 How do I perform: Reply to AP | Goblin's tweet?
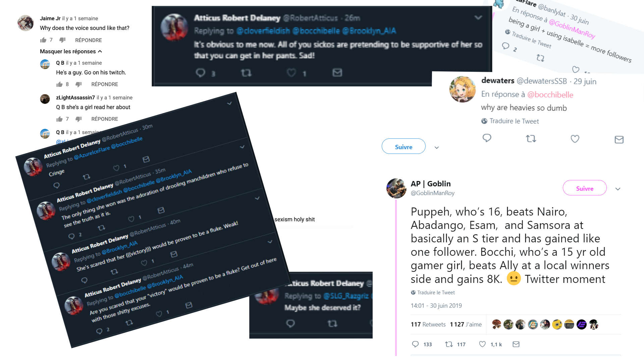(x=416, y=344)
